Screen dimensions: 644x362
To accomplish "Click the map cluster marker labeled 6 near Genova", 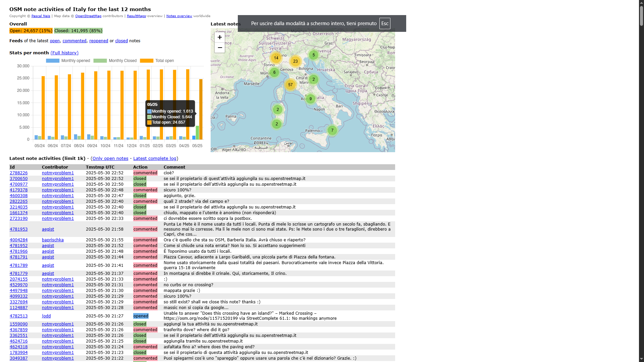I will pyautogui.click(x=274, y=72).
